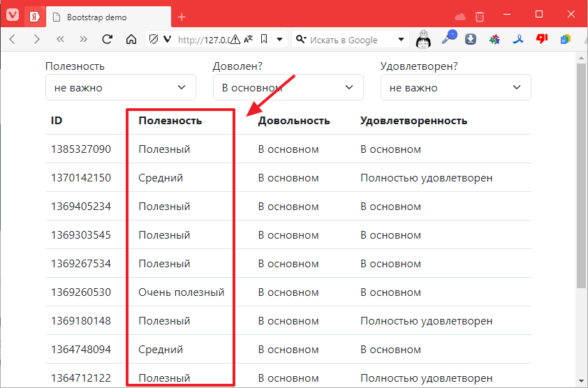Open the closed tabs trash icon

coord(480,17)
